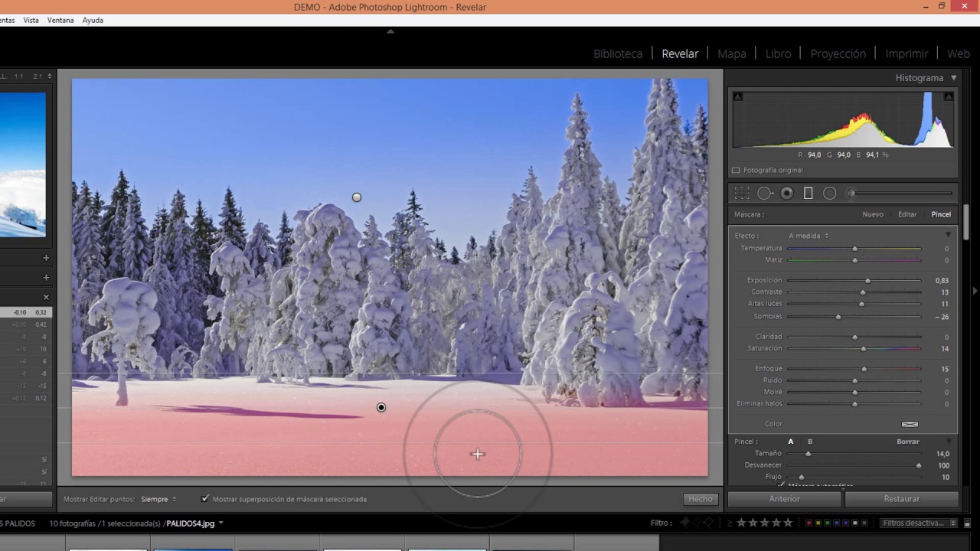
Task: Select the Graduated Filter tool
Action: pos(808,194)
